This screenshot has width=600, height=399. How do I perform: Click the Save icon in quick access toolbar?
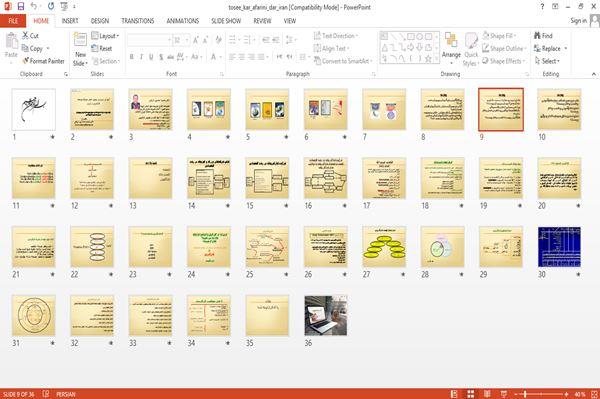(x=21, y=7)
